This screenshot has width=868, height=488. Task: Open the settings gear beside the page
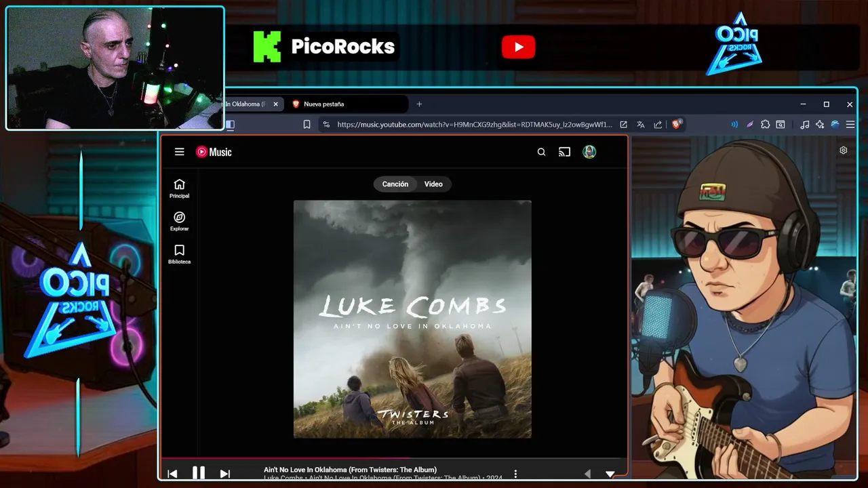click(x=844, y=150)
